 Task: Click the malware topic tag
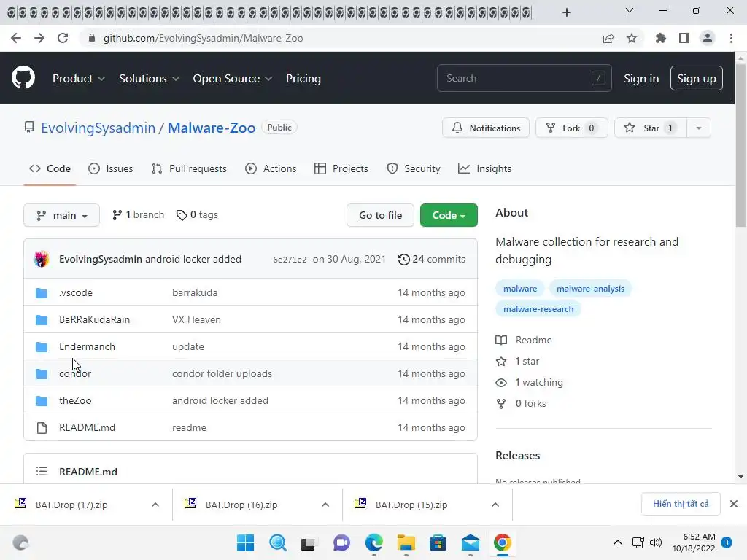520,289
